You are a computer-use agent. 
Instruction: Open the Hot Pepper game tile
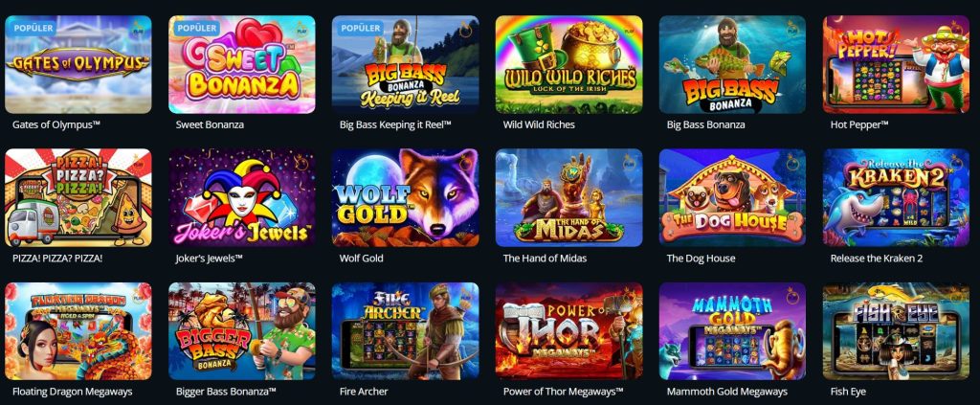tap(896, 64)
